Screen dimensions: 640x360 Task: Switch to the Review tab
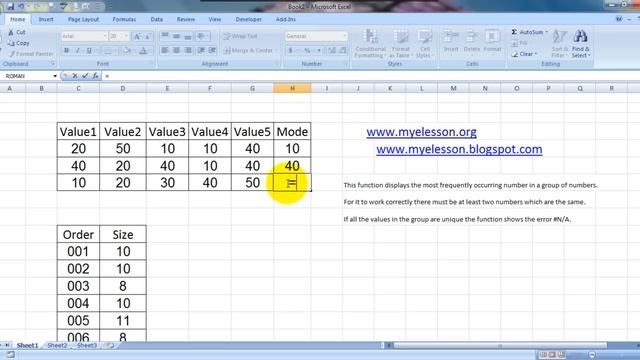coord(186,19)
